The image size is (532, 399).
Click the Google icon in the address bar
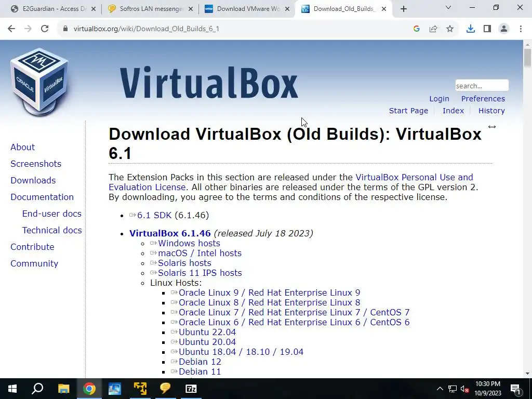tap(417, 29)
